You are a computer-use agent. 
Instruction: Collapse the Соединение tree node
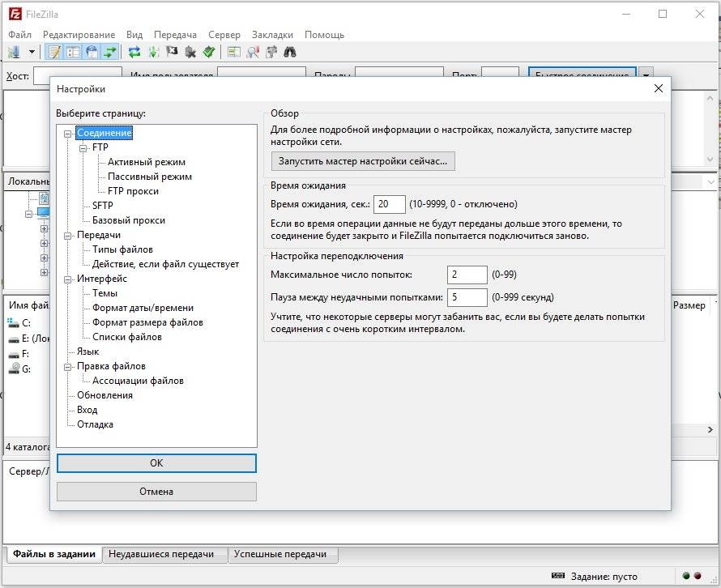point(67,134)
